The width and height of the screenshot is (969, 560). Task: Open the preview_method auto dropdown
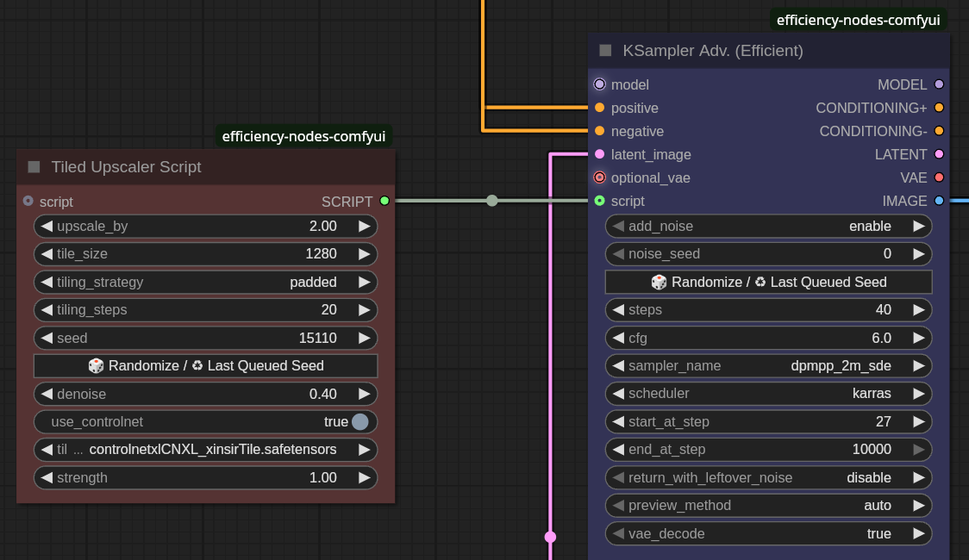point(768,505)
